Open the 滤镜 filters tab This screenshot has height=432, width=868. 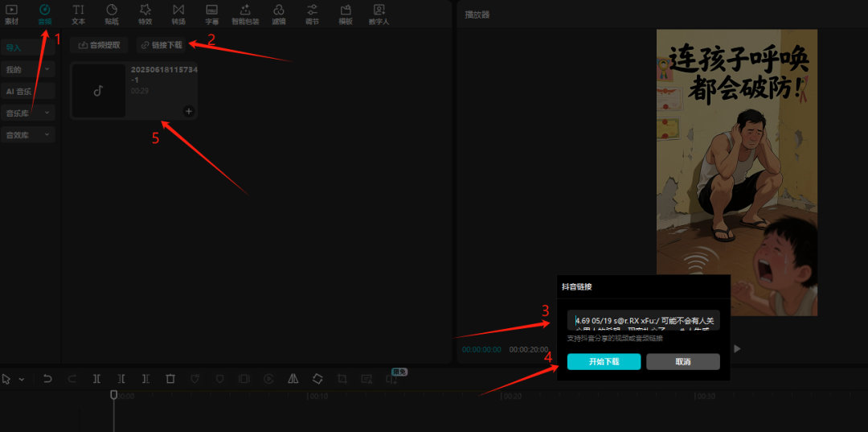[279, 14]
